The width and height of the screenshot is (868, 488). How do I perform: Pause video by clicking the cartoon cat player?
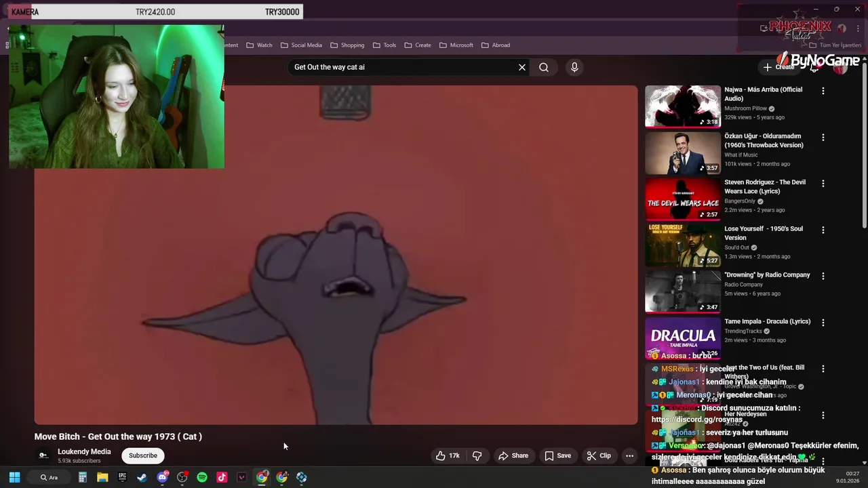point(336,255)
